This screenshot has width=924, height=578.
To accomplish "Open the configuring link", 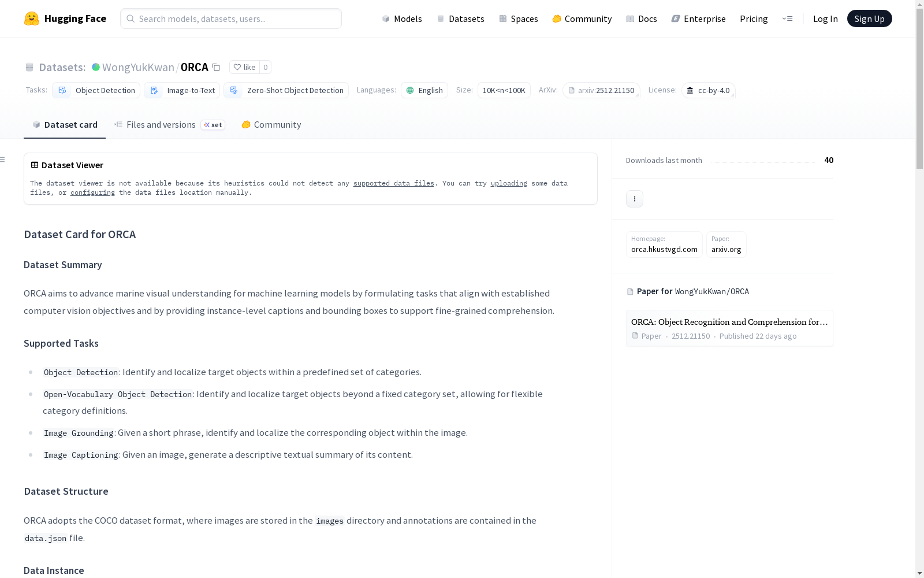I will [92, 192].
